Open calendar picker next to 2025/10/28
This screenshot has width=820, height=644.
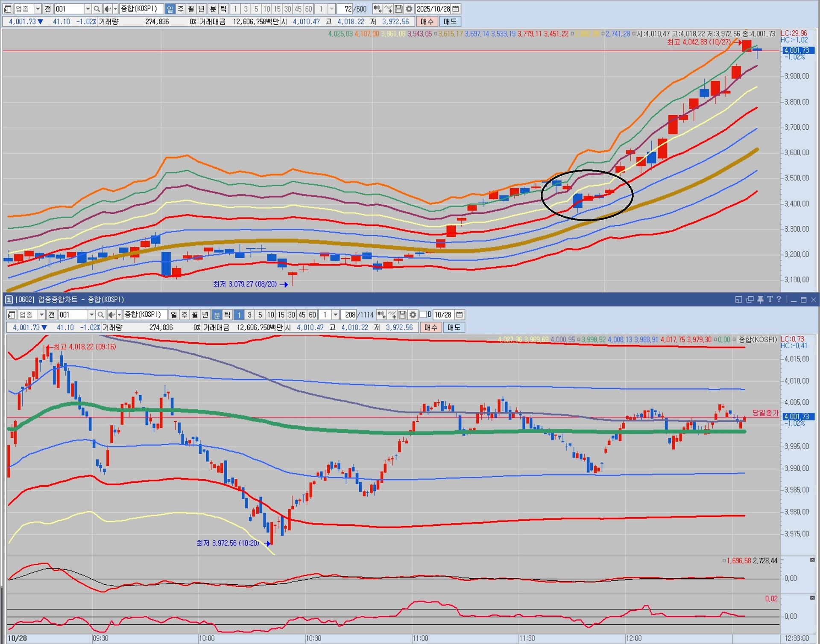tap(456, 9)
